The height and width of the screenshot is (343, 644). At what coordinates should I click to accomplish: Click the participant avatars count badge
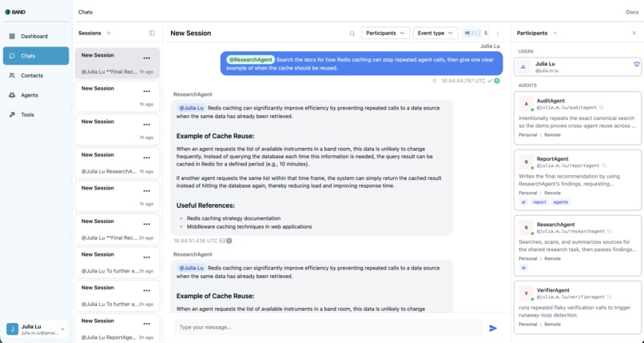tap(475, 33)
